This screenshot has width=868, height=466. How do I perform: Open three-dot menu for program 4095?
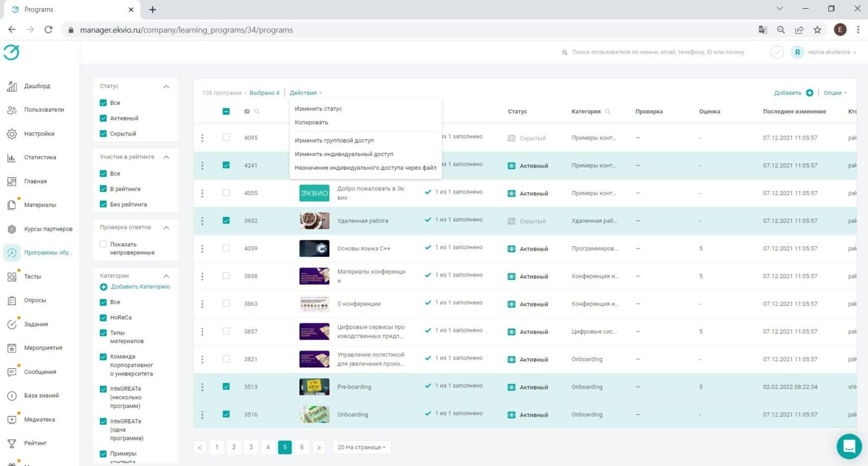[202, 138]
